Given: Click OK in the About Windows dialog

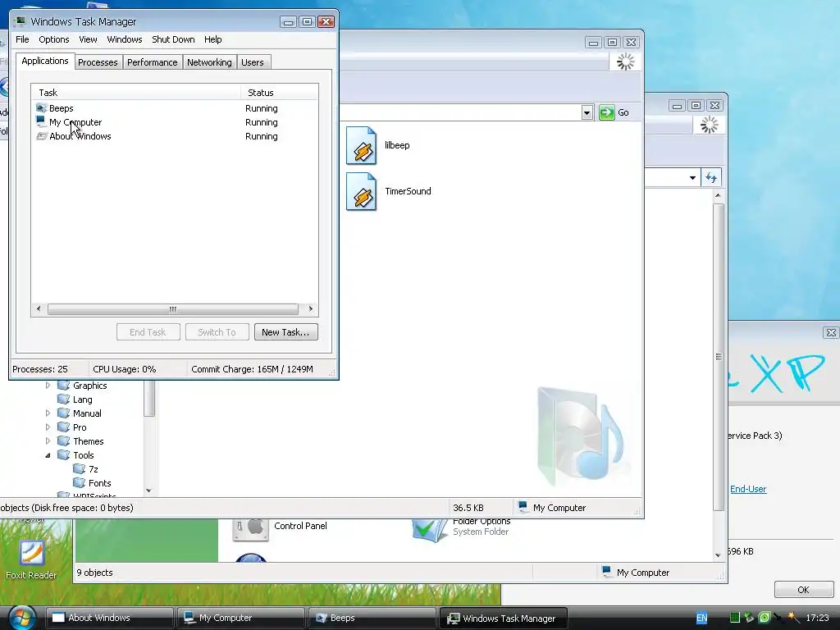Looking at the screenshot, I should click(x=804, y=590).
